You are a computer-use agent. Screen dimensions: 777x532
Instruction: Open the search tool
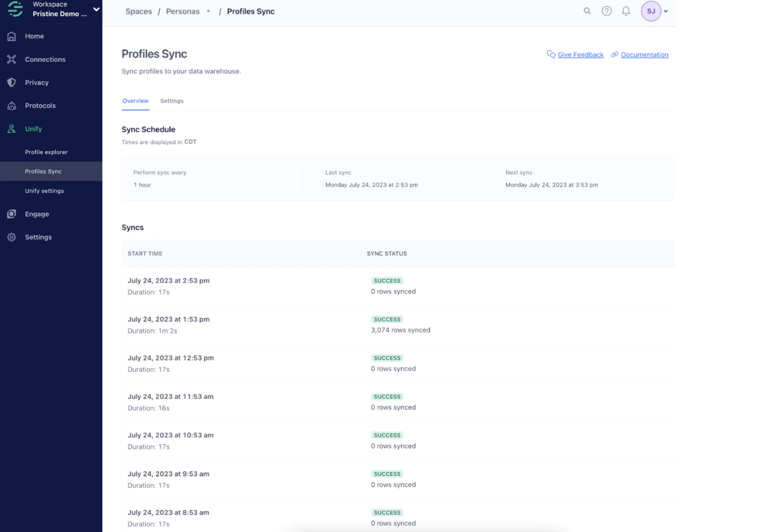[x=587, y=10]
